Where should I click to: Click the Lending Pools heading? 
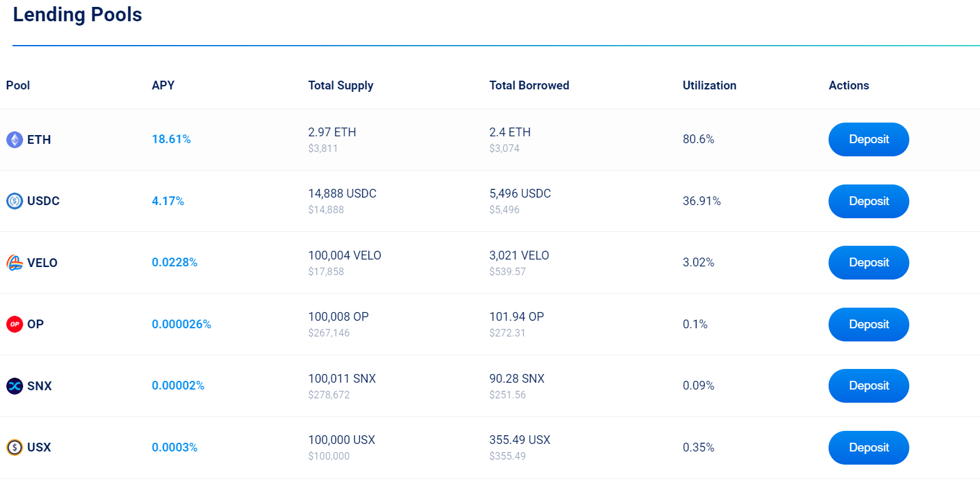78,15
